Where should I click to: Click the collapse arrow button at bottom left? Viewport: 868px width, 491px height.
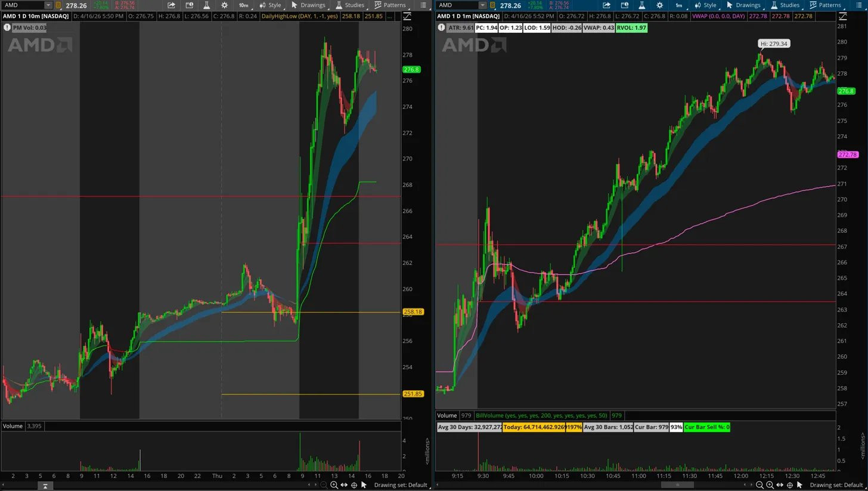click(45, 486)
